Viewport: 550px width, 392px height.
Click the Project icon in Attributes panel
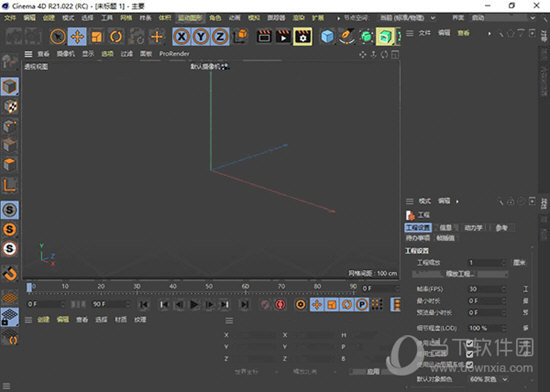pos(410,215)
